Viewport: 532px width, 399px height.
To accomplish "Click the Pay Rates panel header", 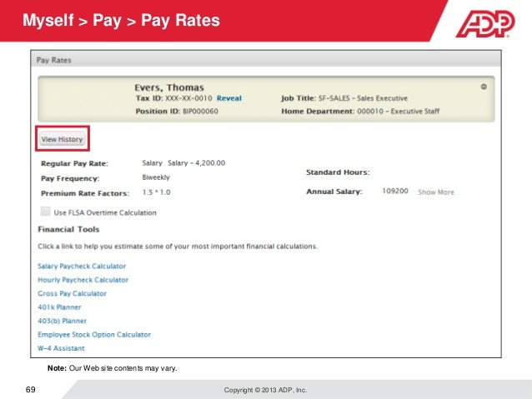I will coord(266,60).
